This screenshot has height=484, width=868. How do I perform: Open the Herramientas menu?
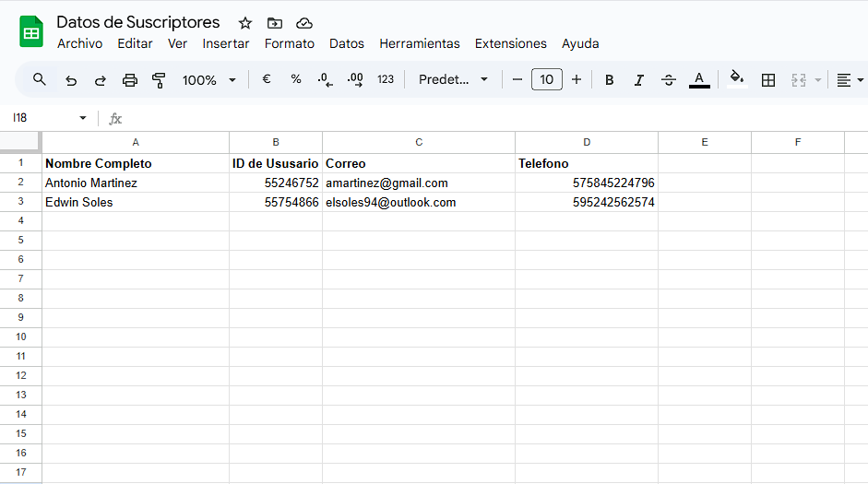(419, 43)
